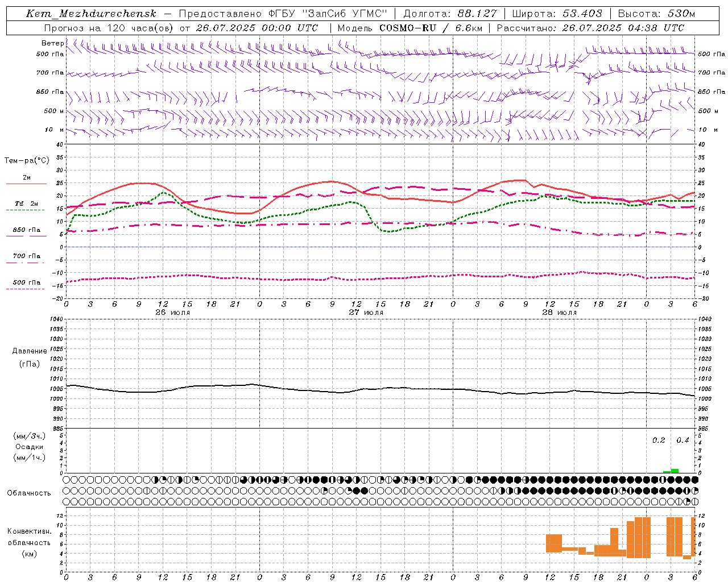Click the Td 2м dew point legend entry
This screenshot has height=582, width=728.
pyautogui.click(x=27, y=203)
